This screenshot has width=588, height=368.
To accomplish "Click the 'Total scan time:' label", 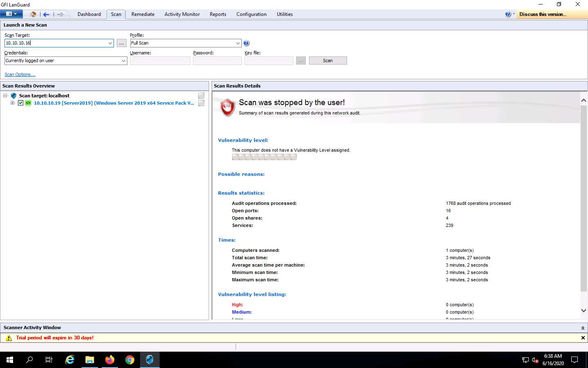I will [x=249, y=258].
